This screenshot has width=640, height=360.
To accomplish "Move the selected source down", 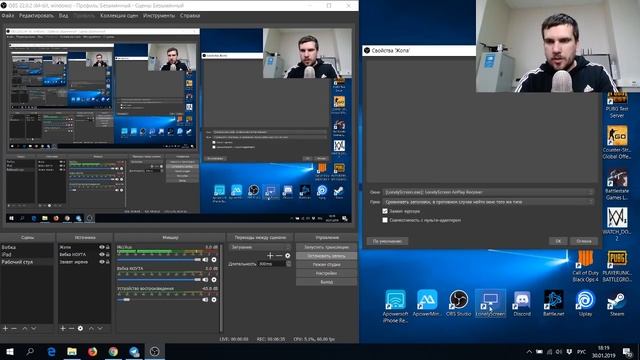I will pos(100,328).
